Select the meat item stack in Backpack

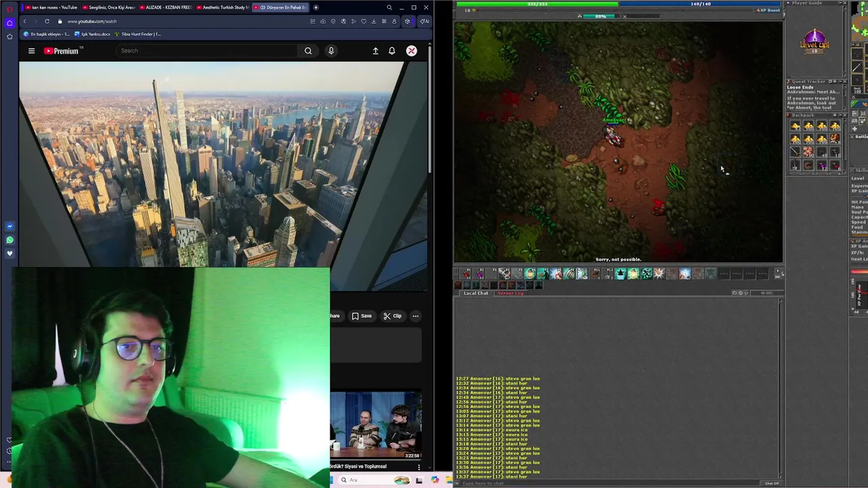[808, 152]
